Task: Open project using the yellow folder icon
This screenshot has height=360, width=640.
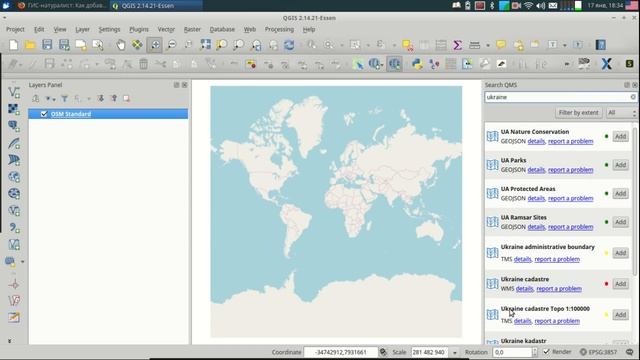Action: 30,45
